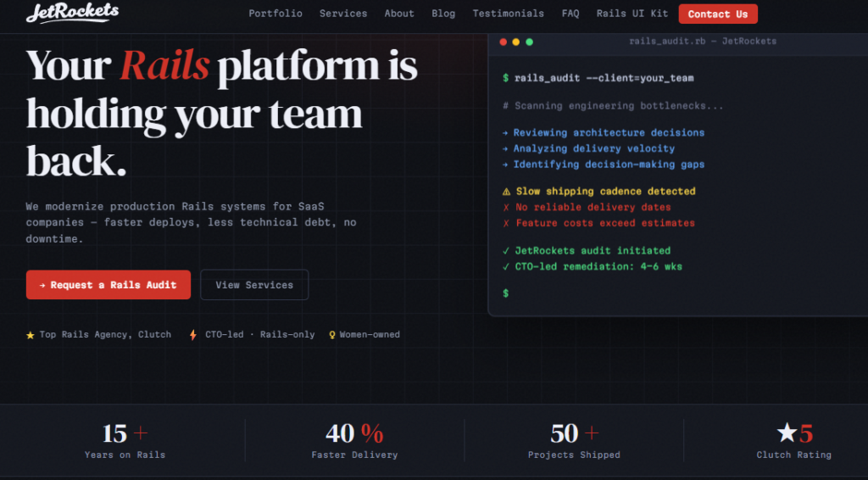Click the Women-owned symbol icon
The height and width of the screenshot is (480, 868).
point(332,335)
